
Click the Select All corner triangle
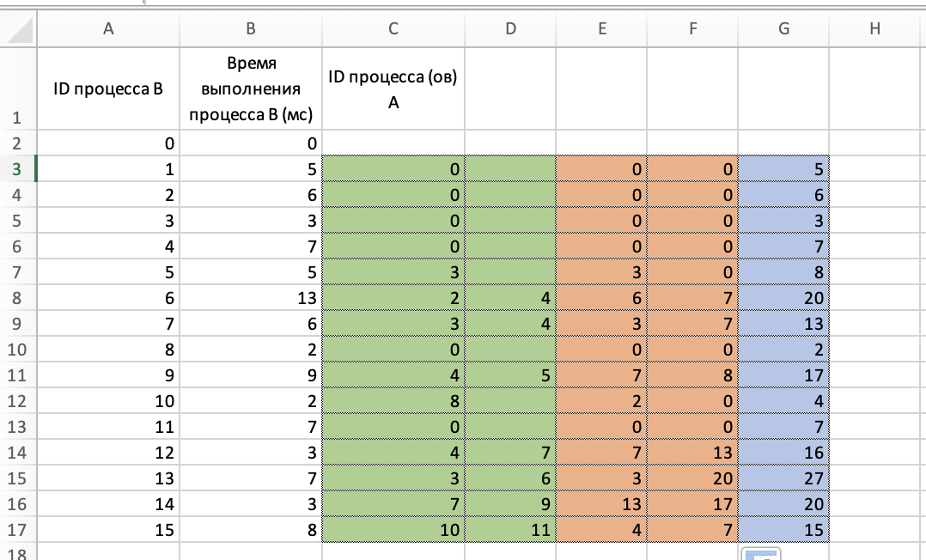click(x=19, y=31)
